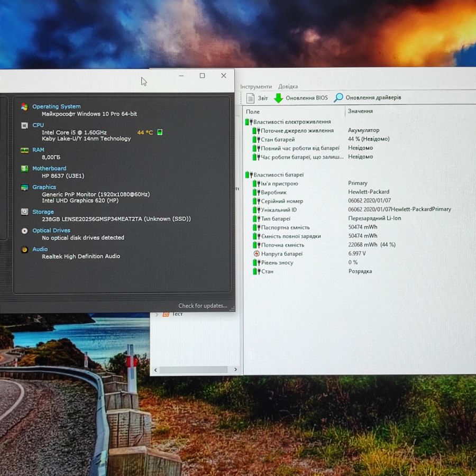
Task: Open the Audio section link
Action: (x=40, y=249)
